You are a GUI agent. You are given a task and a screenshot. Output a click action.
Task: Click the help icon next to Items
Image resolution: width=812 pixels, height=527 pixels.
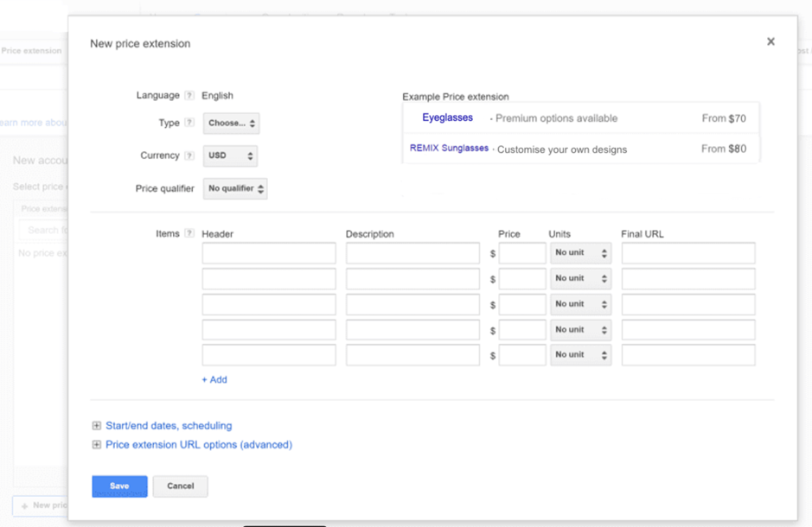pos(189,234)
